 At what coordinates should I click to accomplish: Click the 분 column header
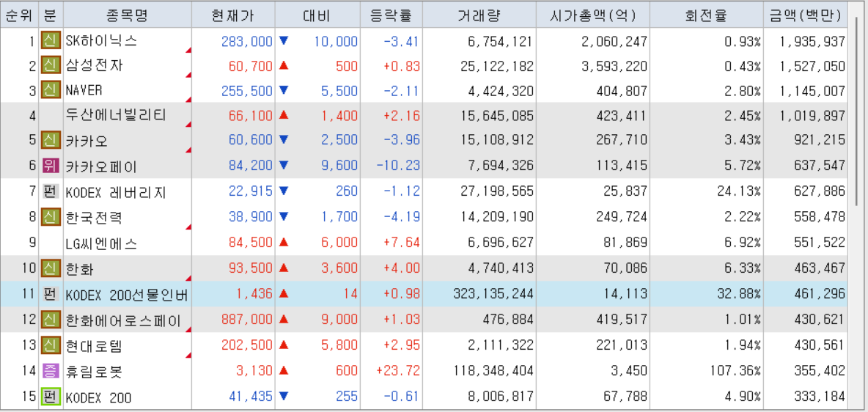(51, 15)
